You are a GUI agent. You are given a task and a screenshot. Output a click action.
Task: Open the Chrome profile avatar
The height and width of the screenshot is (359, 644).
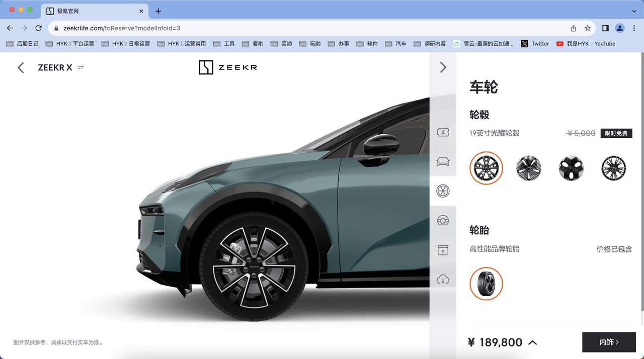[620, 28]
